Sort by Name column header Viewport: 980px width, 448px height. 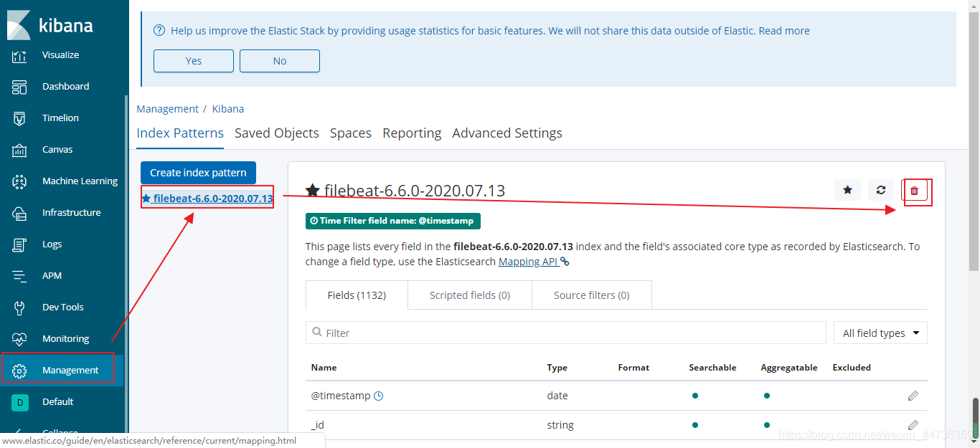point(324,368)
